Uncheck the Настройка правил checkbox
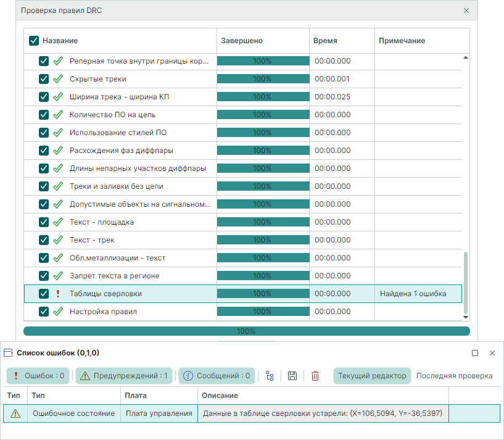Screen dimensions: 504x440 [44, 312]
